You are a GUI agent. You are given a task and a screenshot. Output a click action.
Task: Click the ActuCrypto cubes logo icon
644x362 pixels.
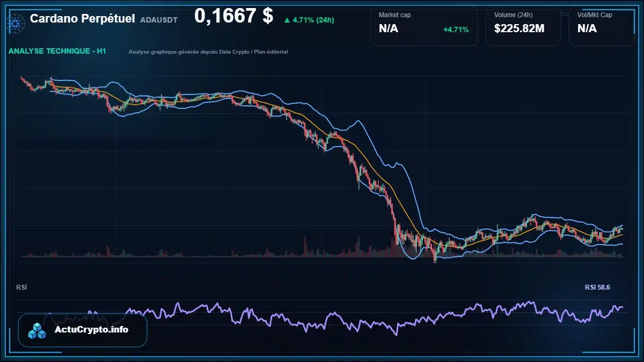[38, 330]
